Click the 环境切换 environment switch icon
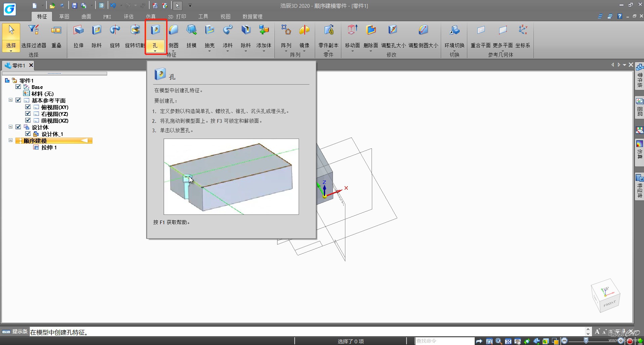The height and width of the screenshot is (345, 644). coord(455,31)
